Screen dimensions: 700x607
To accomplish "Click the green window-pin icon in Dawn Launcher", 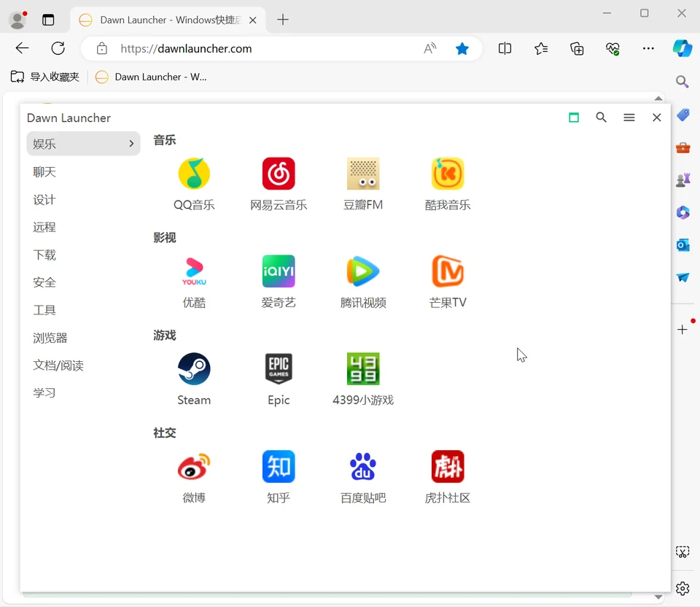I will (x=574, y=117).
